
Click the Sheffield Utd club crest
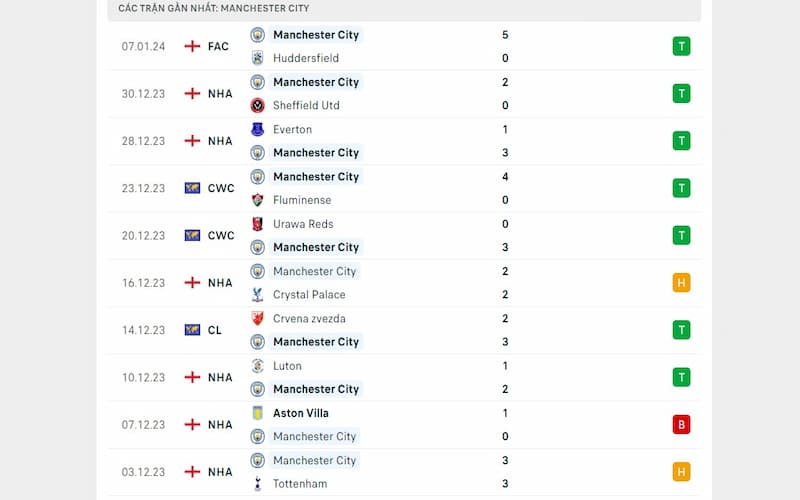pos(258,106)
